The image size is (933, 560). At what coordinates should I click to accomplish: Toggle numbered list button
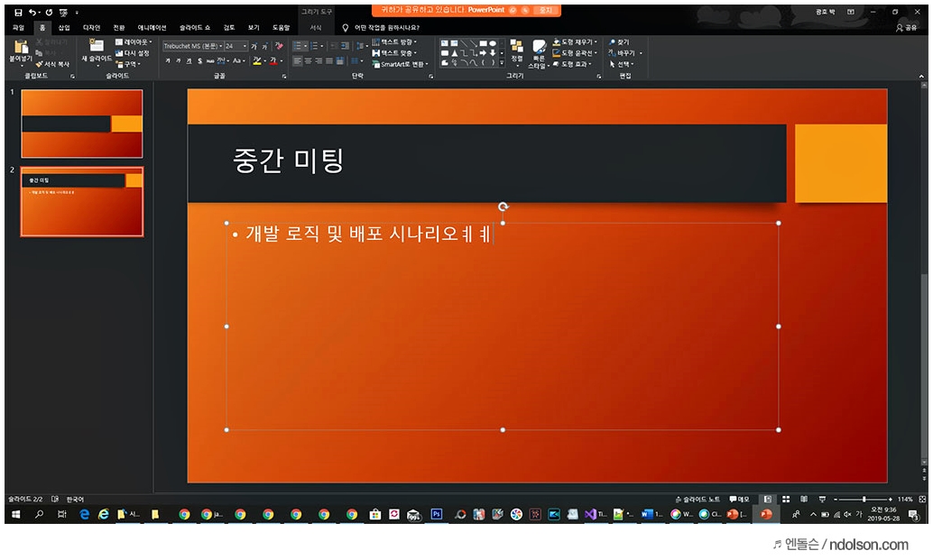click(314, 46)
